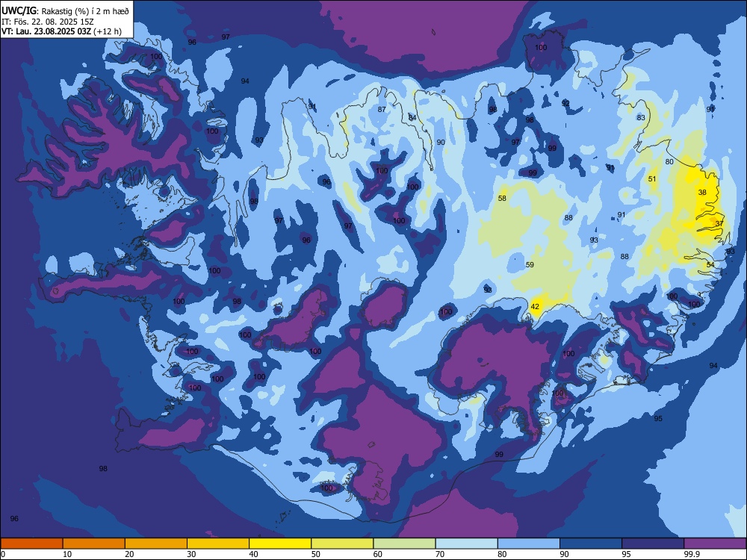Click the dark orange 0–10 legend swatch
Screen dimensions: 747x560
pos(31,544)
